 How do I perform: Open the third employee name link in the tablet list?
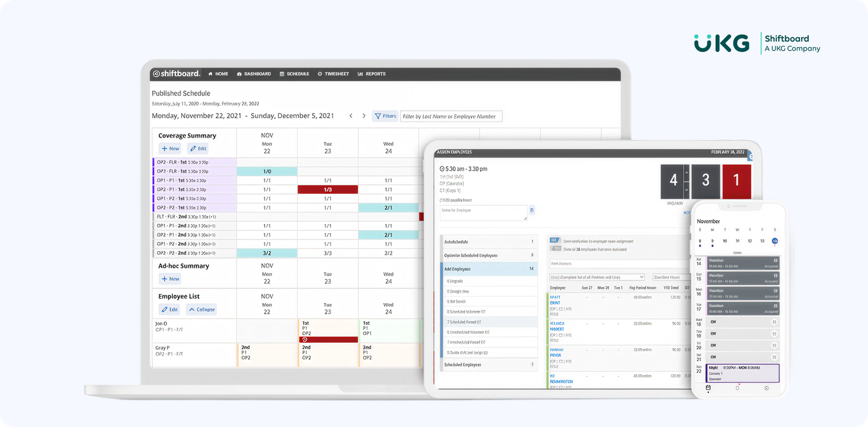coord(556,353)
